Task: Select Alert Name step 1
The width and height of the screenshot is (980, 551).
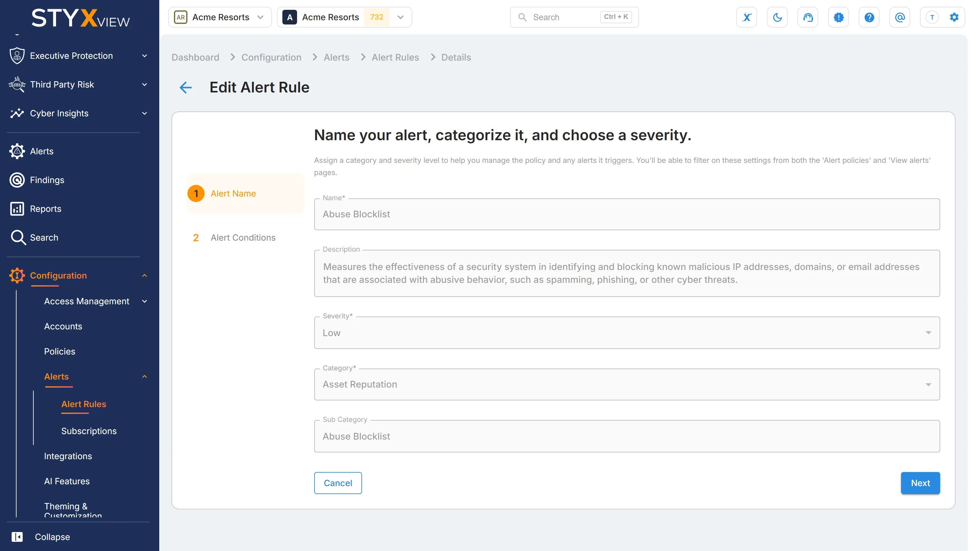Action: coord(245,193)
